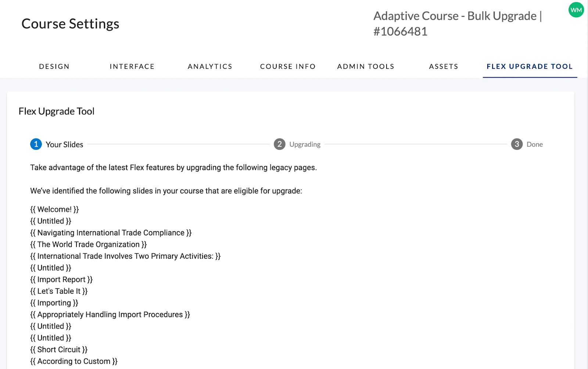Select the Import Report slide entry
The height and width of the screenshot is (369, 588).
click(x=61, y=280)
